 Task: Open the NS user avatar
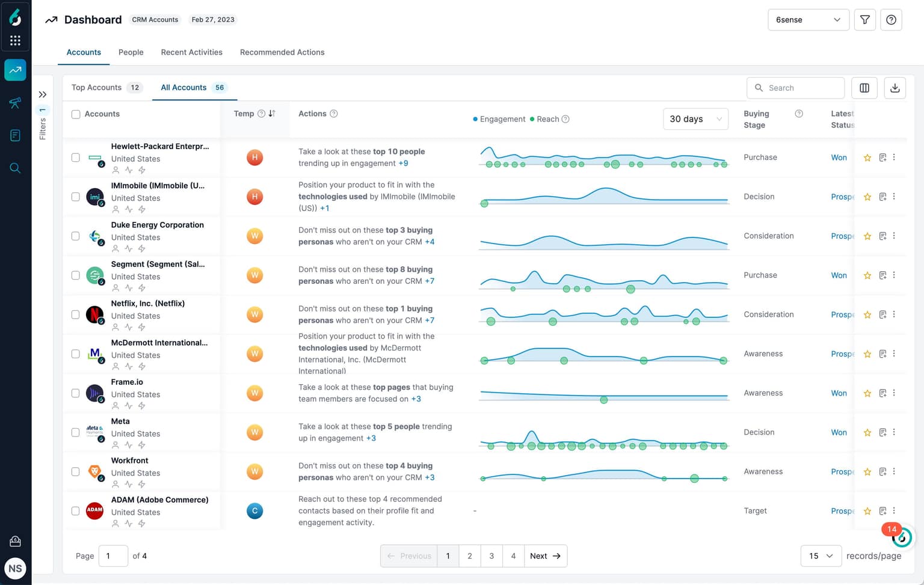coord(15,568)
